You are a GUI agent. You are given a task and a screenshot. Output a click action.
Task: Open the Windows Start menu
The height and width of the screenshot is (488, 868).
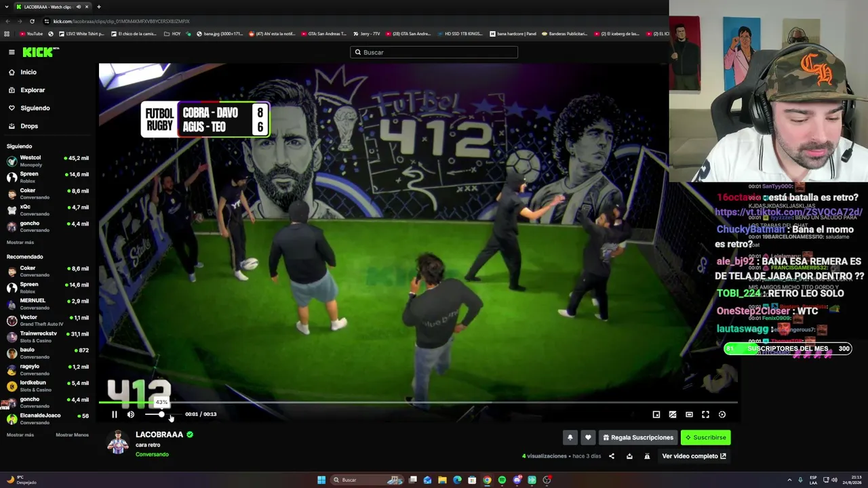point(321,480)
